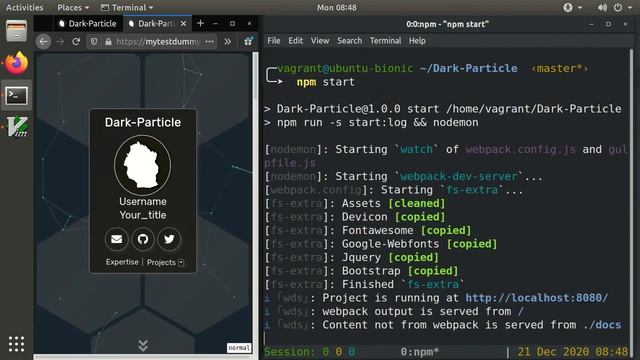Viewport: 640px width, 360px height.
Task: Show applications grid in the dock
Action: click(16, 344)
